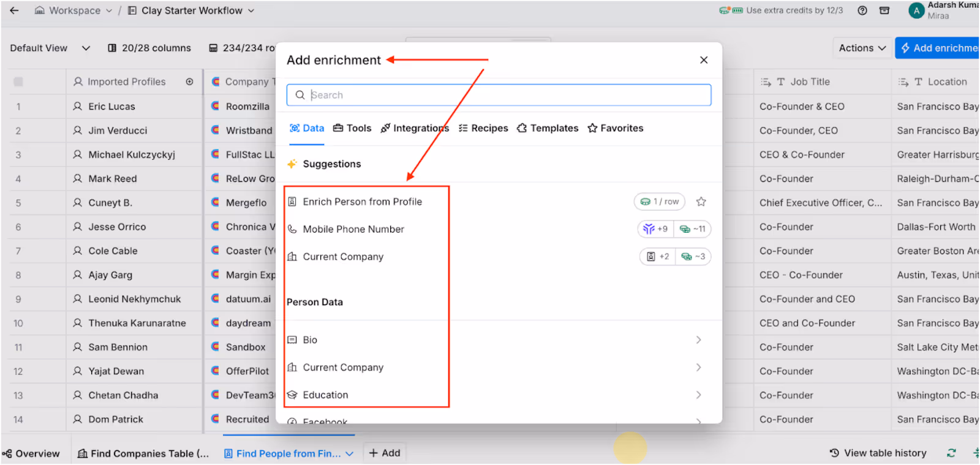The height and width of the screenshot is (465, 980).
Task: Toggle the select-all rows checkbox
Action: click(x=18, y=81)
